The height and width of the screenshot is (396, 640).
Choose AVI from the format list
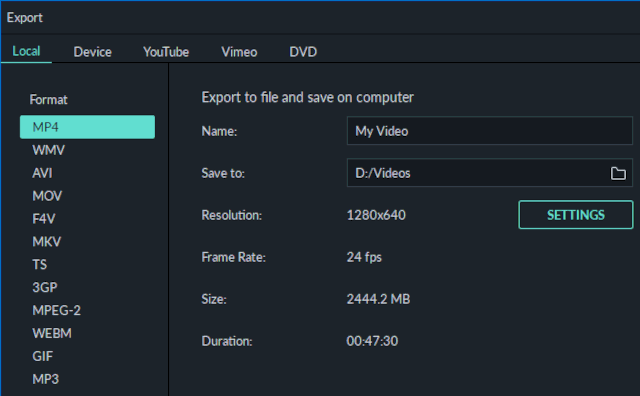tap(42, 173)
